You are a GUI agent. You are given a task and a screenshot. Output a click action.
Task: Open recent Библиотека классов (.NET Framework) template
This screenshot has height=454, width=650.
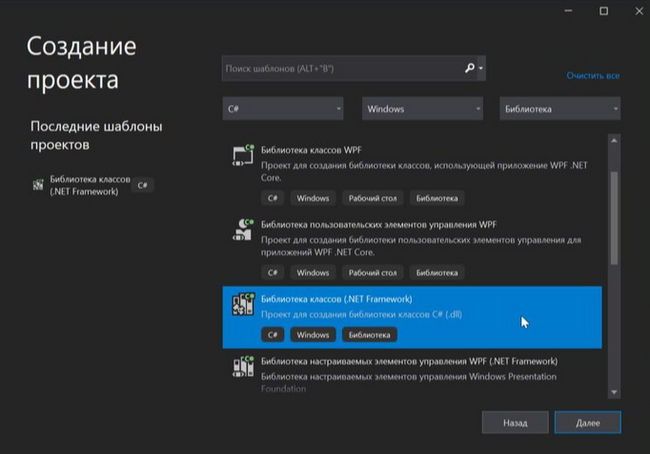(x=85, y=186)
